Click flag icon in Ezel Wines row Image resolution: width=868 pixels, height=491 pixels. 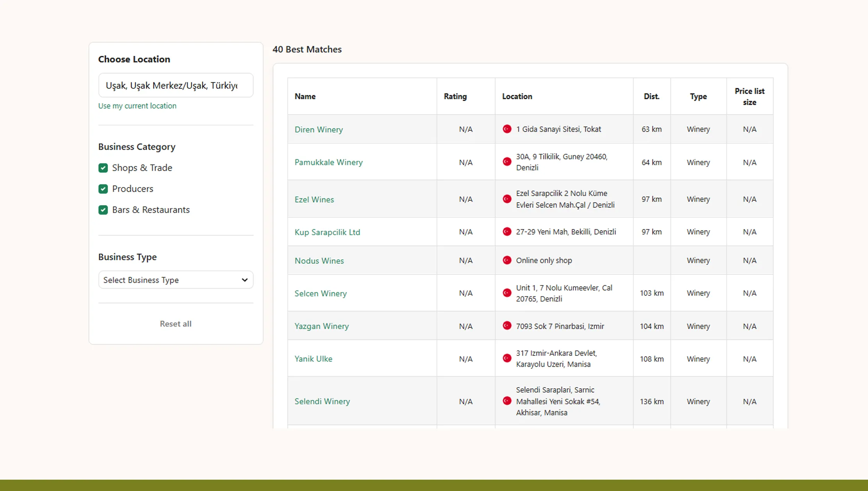point(507,199)
